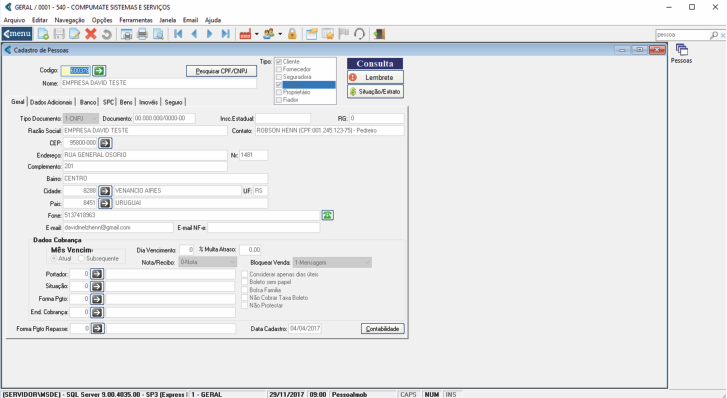Screen dimensions: 727x398
Task: Open the window-with-folder icon in toolbar
Action: 312,34
